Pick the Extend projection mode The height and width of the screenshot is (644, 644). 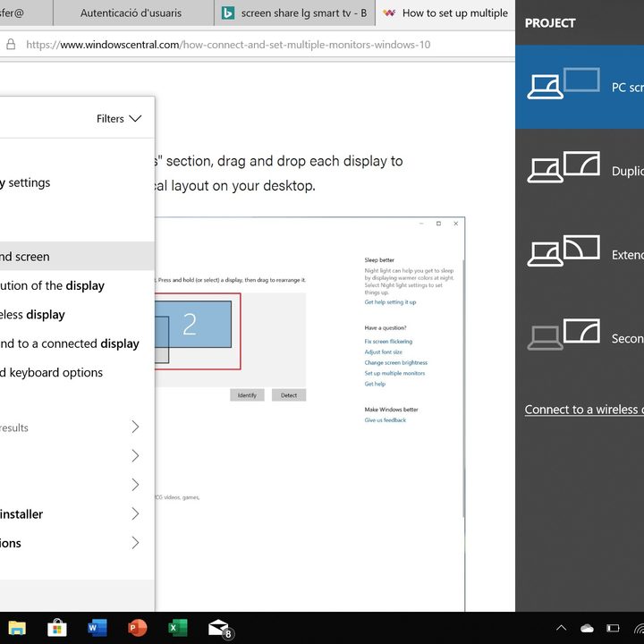tap(580, 254)
